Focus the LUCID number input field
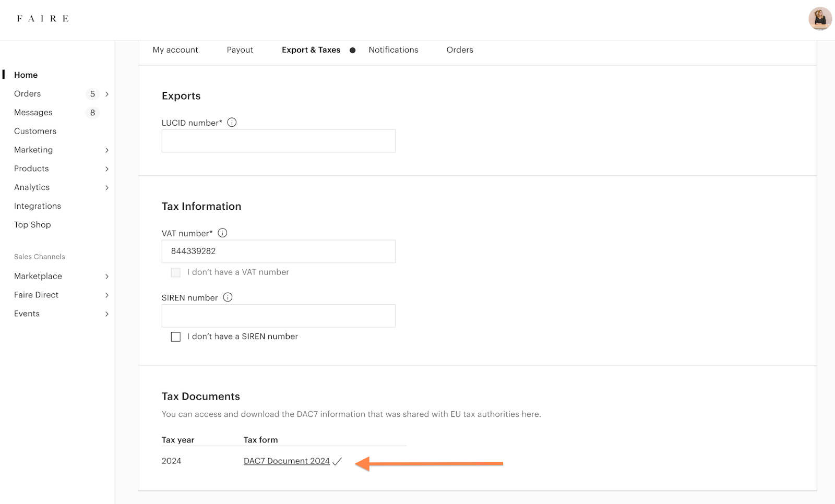835x504 pixels. click(x=278, y=141)
